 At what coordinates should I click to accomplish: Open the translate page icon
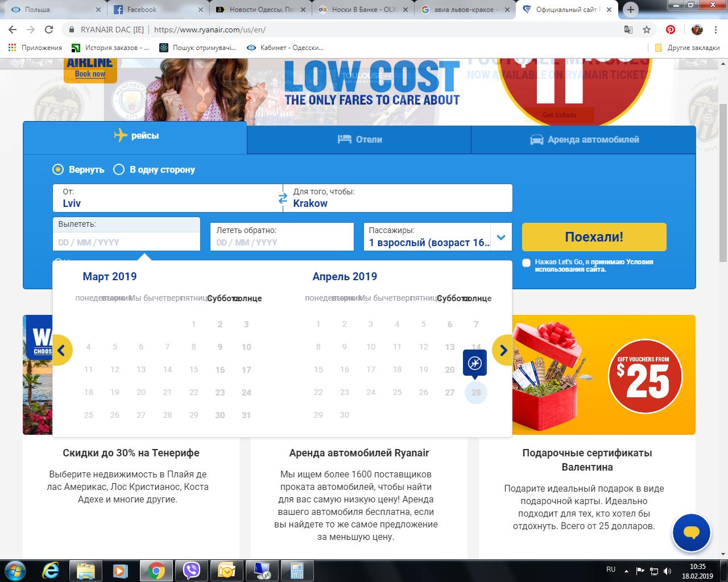tap(628, 30)
